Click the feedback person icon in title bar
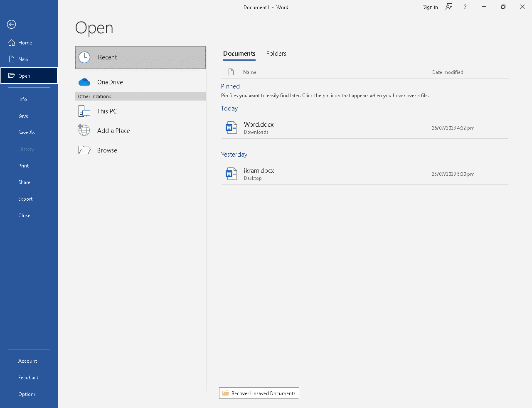532x408 pixels. [x=449, y=7]
